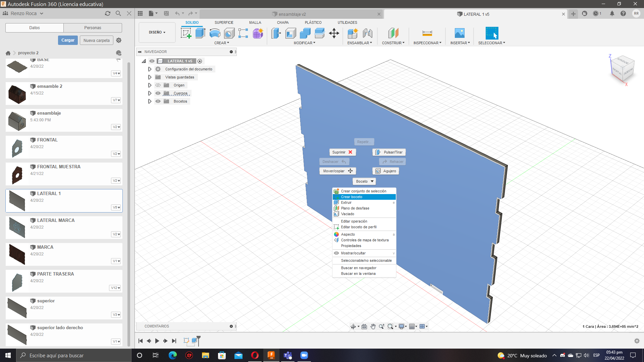Click Pulsar/Tirar in marking menu
Viewport: 644px width, 362px height.
click(389, 152)
